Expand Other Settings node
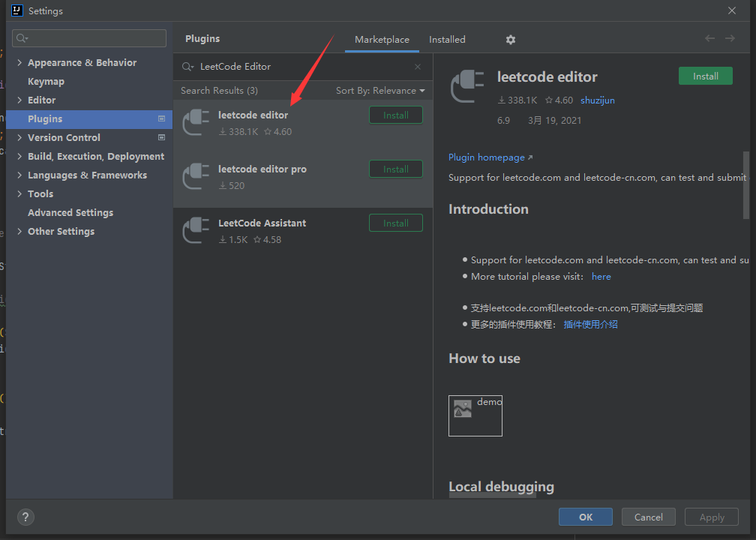The width and height of the screenshot is (756, 540). click(19, 232)
